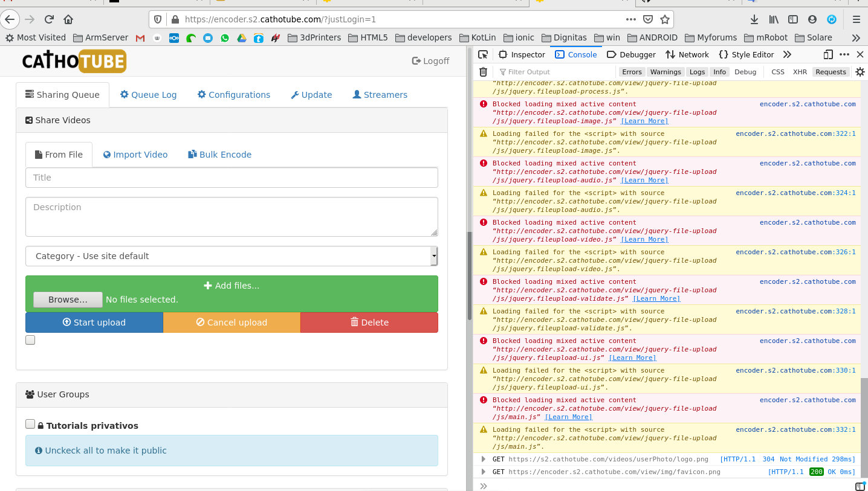868x491 pixels.
Task: Enable the Tutorials privativos checkbox
Action: (x=30, y=424)
